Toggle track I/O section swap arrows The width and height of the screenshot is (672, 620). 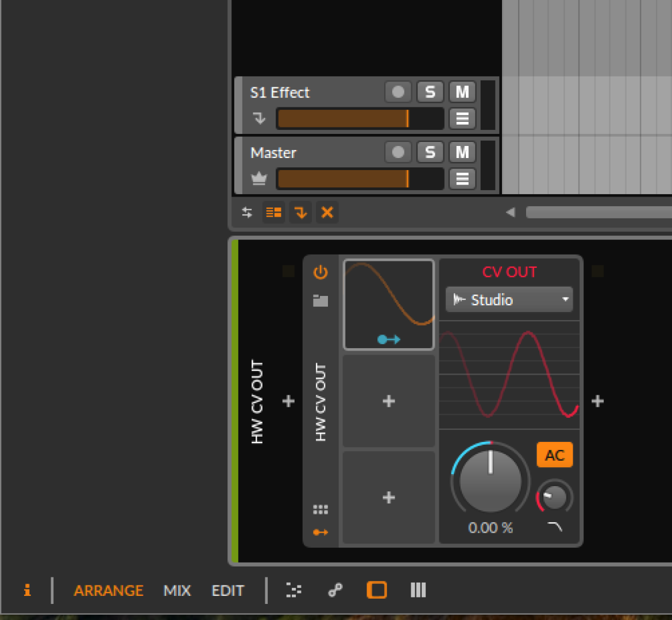coord(247,212)
